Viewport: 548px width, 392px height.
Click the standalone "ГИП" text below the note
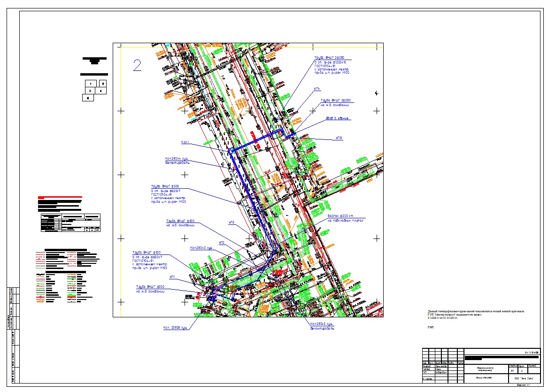(431, 327)
